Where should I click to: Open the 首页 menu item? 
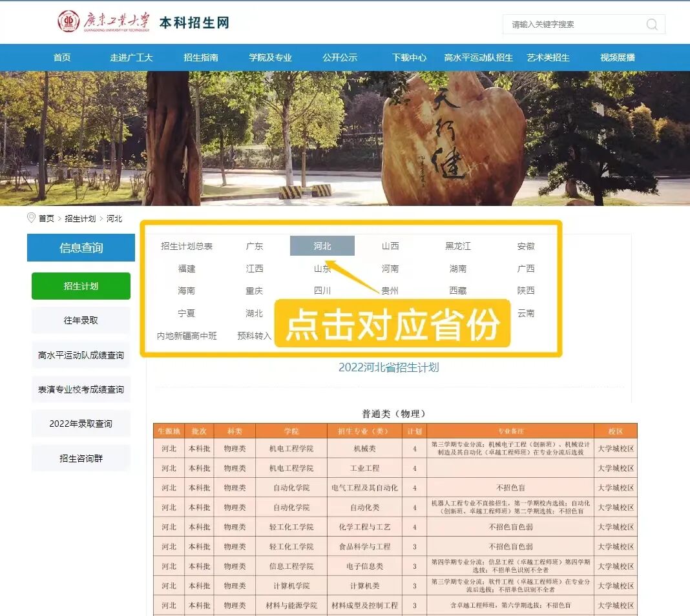62,57
